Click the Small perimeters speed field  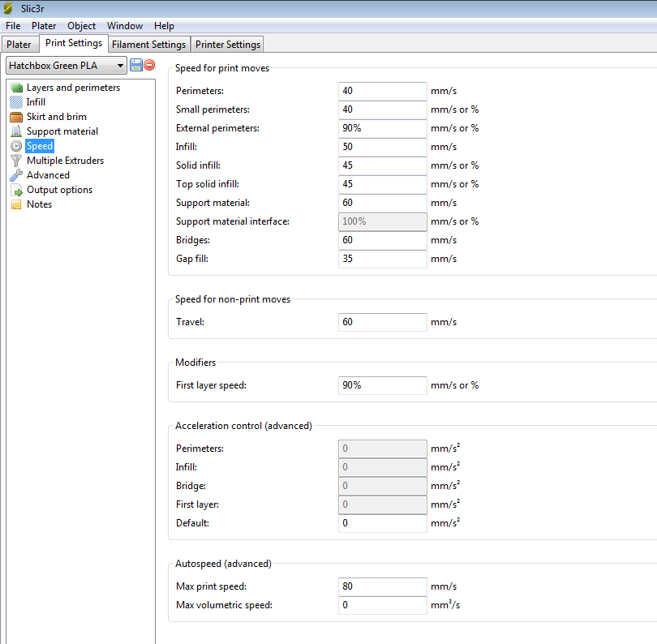(x=383, y=109)
